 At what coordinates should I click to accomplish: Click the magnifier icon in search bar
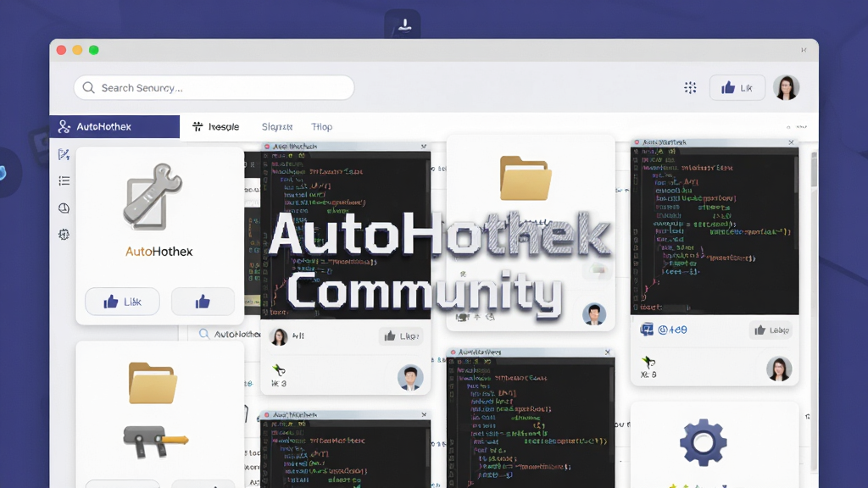coord(88,87)
